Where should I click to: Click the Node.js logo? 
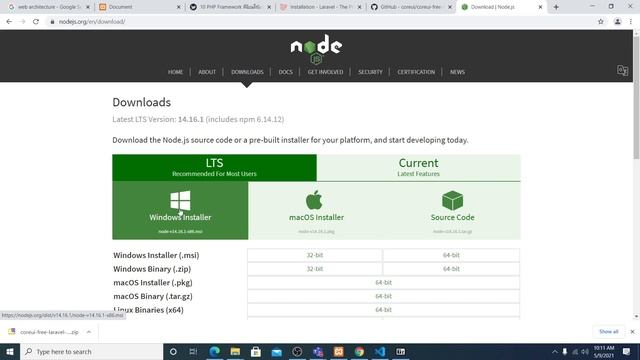[316, 49]
